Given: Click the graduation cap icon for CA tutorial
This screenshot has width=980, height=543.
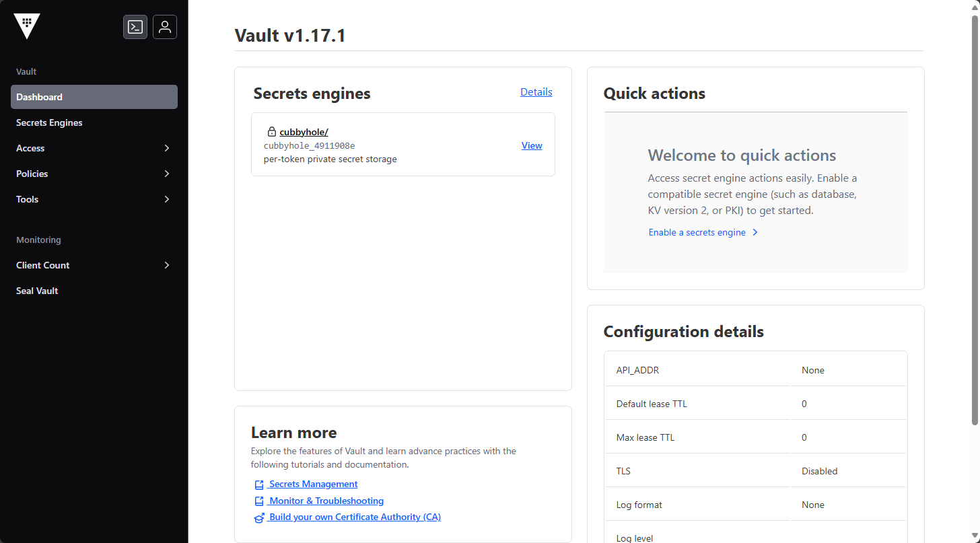Looking at the screenshot, I should click(x=259, y=518).
